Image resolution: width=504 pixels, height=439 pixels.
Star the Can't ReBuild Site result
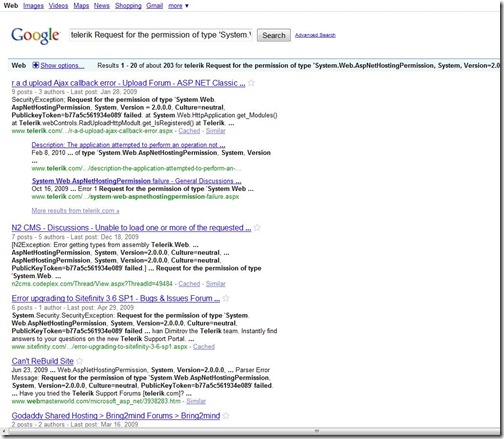click(x=79, y=361)
